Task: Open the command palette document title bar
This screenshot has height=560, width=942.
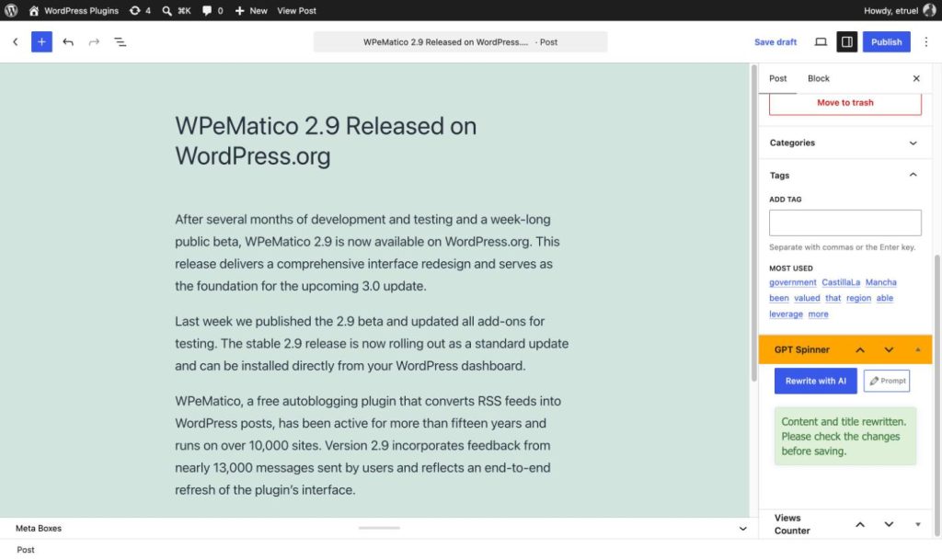Action: point(460,42)
